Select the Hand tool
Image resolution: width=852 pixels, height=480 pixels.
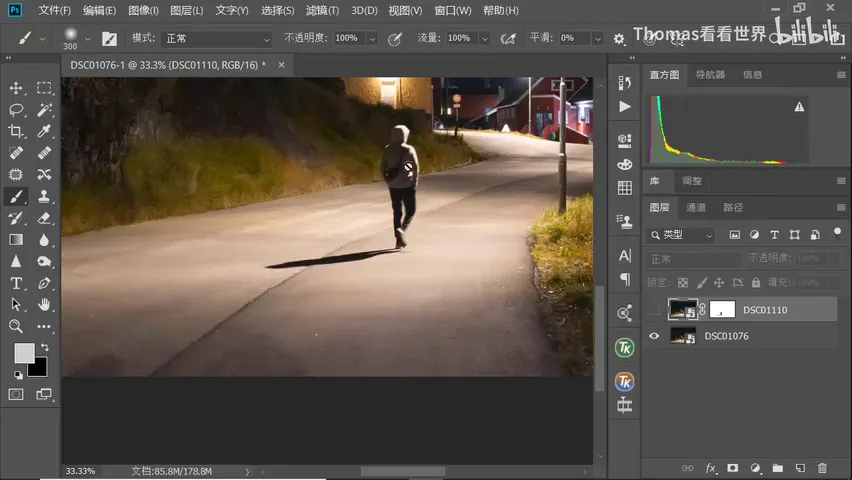[44, 304]
